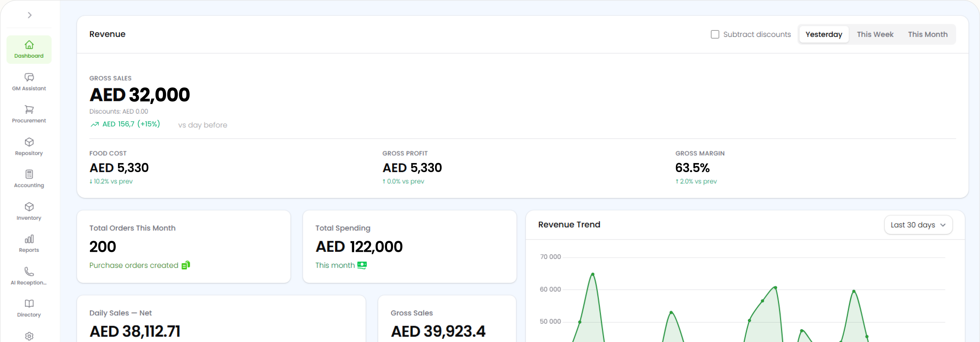Open the AI Receptionist phone icon

[x=29, y=272]
